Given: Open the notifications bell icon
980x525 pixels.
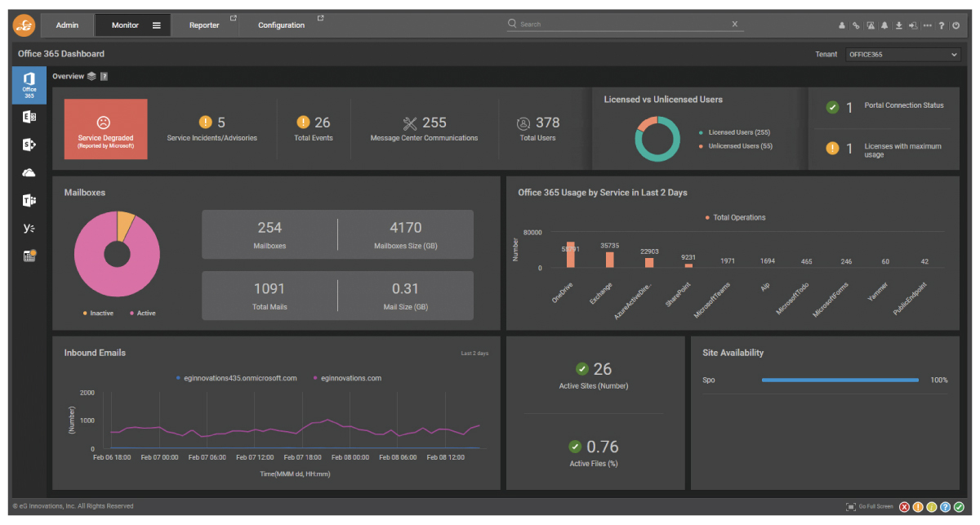Looking at the screenshot, I should click(884, 25).
